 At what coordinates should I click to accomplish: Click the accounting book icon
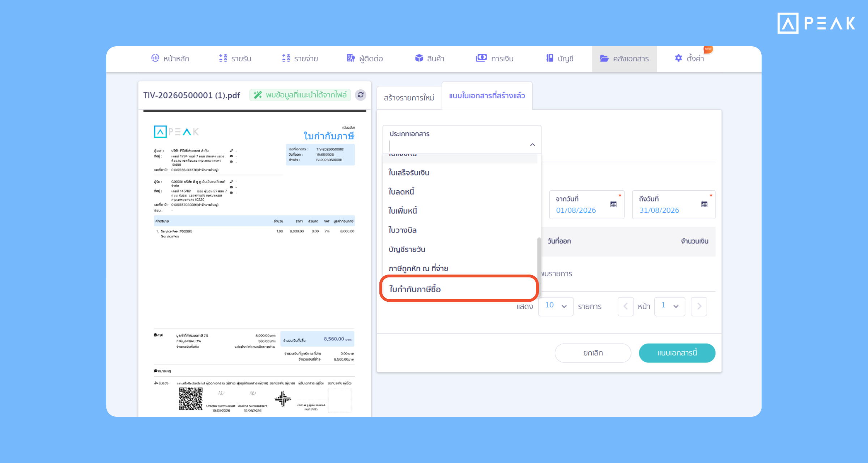coord(549,58)
